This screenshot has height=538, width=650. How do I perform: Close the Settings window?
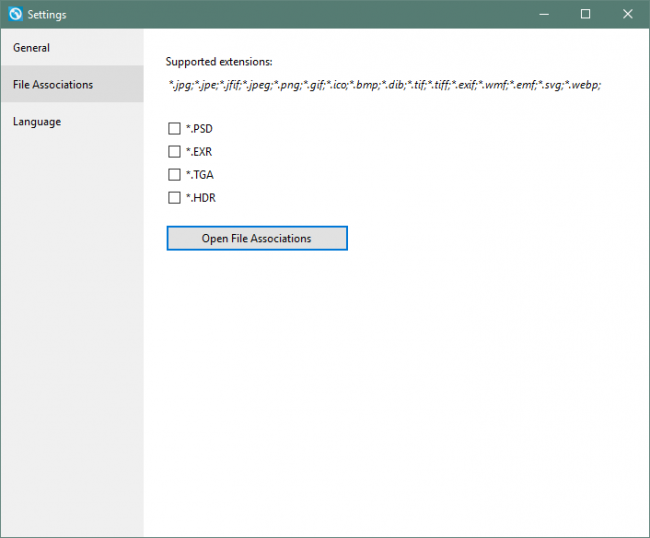click(x=627, y=14)
